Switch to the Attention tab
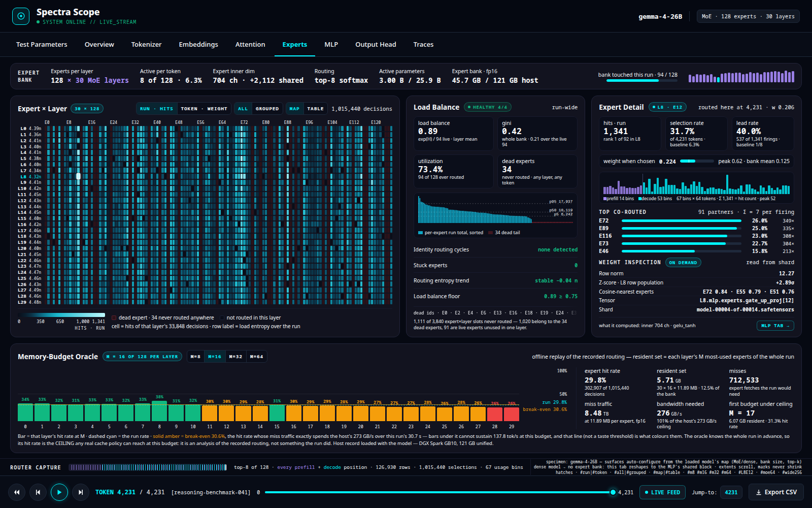812x508 pixels. tap(250, 45)
